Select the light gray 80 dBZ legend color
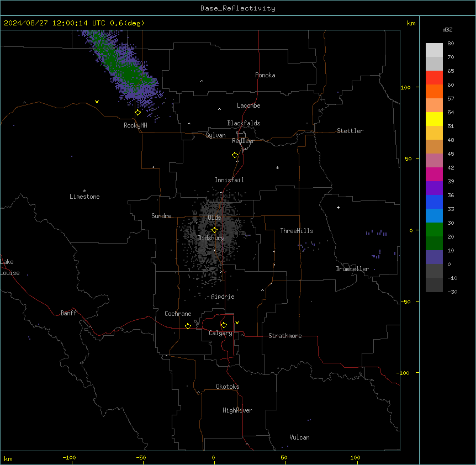476x465 pixels. 434,50
